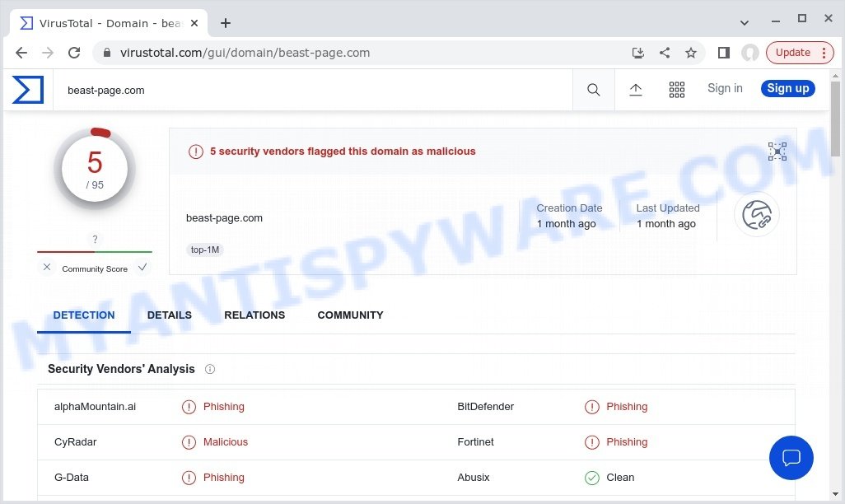Image resolution: width=845 pixels, height=504 pixels.
Task: Click the Fortinet Phishing alert icon
Action: point(591,442)
